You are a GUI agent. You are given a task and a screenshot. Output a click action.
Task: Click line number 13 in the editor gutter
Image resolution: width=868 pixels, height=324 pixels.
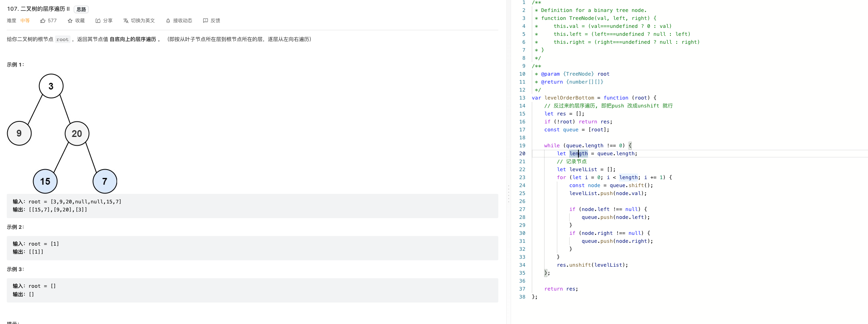pos(522,98)
